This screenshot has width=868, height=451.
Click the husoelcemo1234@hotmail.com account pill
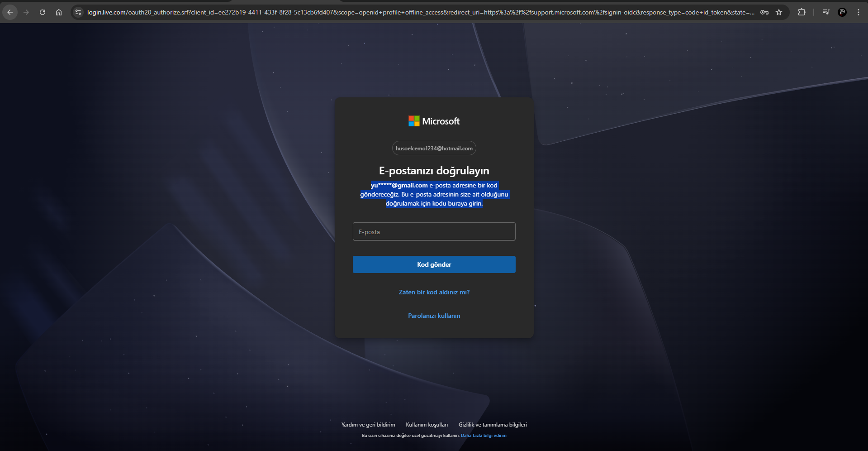pos(434,149)
